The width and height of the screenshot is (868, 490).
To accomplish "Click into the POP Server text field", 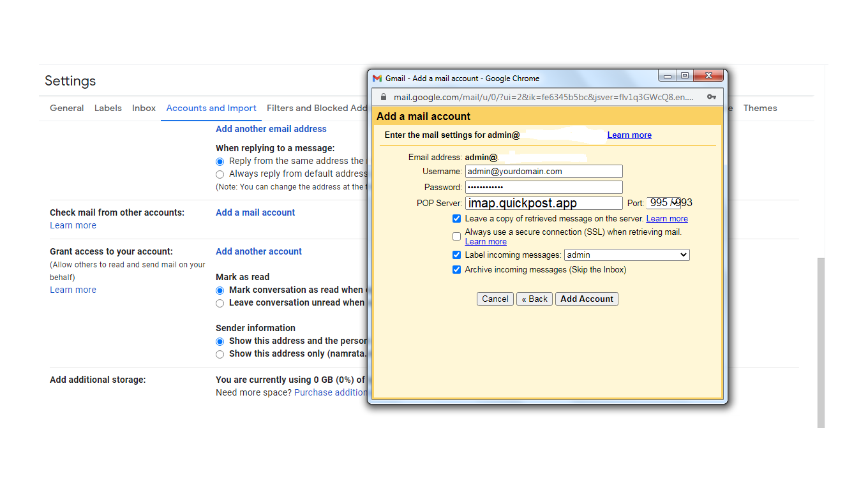I will pos(543,204).
